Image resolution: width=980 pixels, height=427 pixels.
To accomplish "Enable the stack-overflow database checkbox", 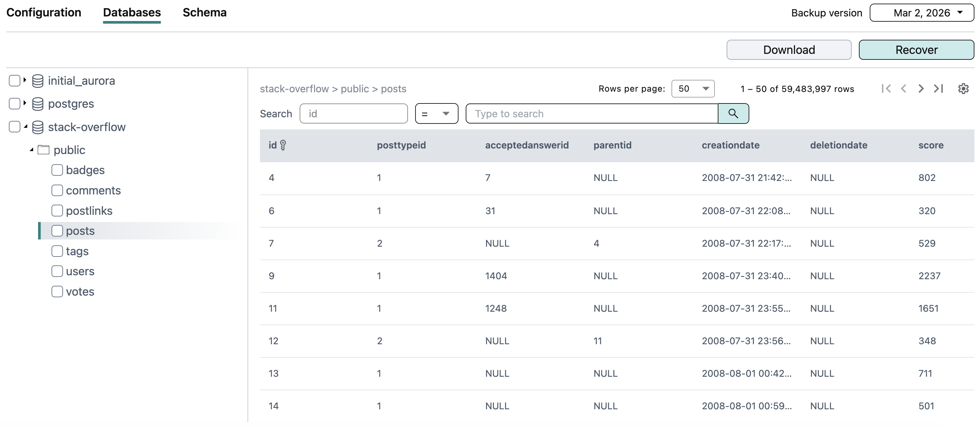I will click(14, 127).
